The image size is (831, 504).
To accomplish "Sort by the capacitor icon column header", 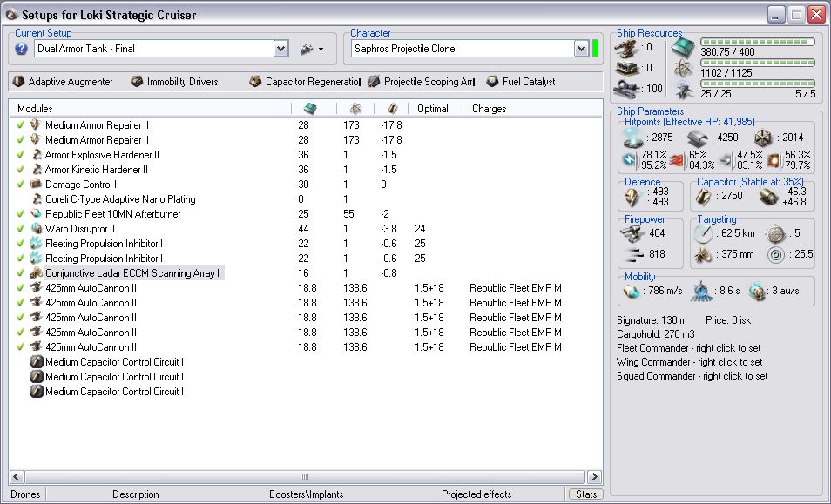I will [x=392, y=109].
